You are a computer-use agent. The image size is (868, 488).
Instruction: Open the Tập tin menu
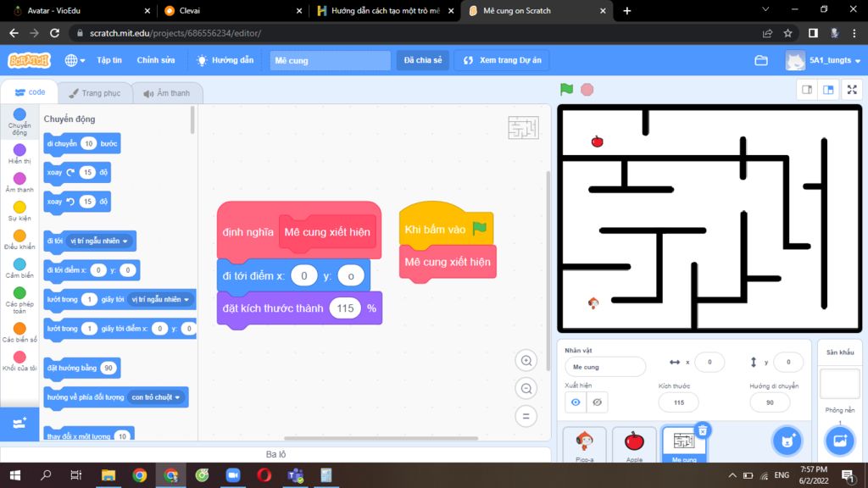click(109, 61)
